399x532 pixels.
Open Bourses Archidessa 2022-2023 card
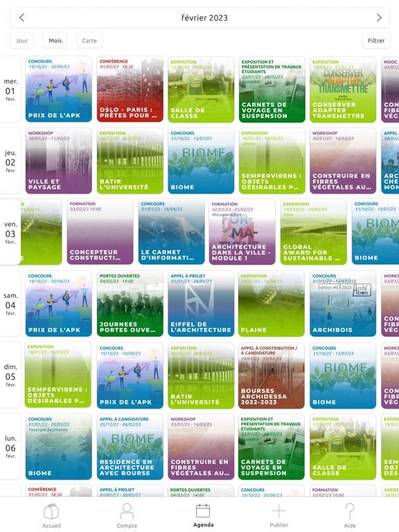[272, 375]
